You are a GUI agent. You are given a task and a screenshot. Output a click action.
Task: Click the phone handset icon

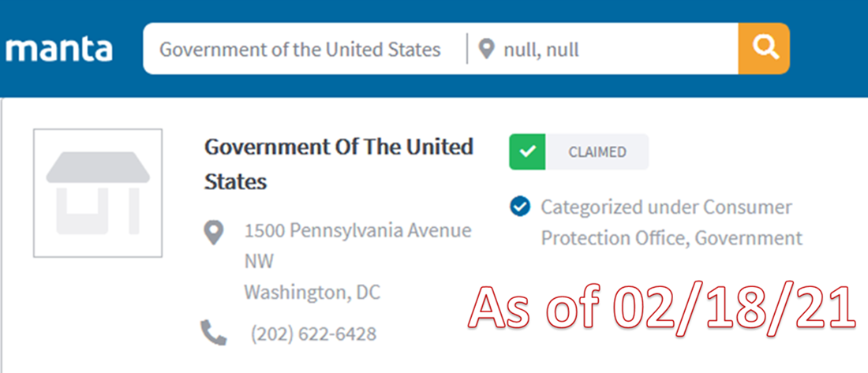[x=213, y=334]
